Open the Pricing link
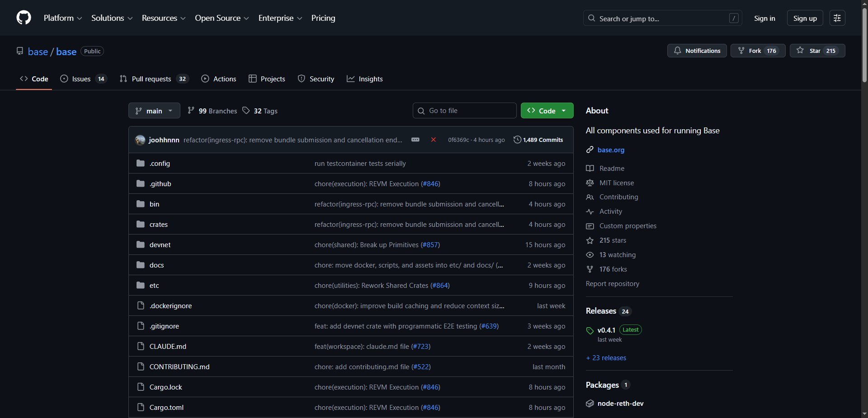Viewport: 868px width, 418px height. click(323, 18)
